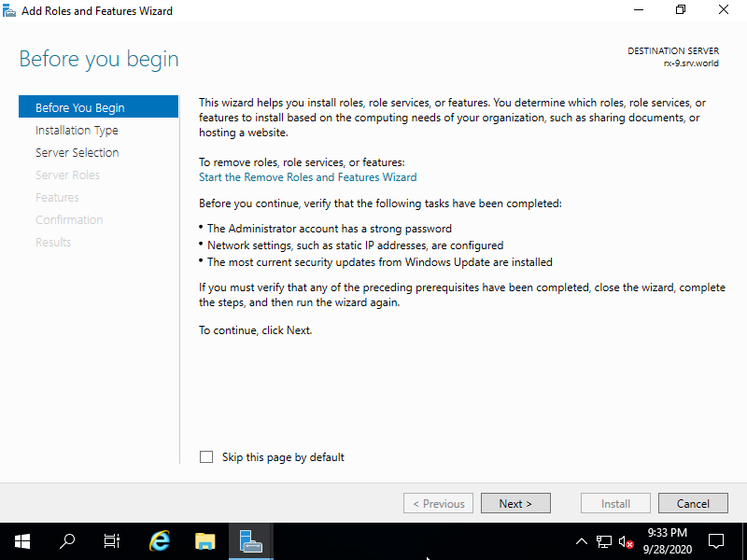Show hidden tray icons chevron
This screenshot has height=560, width=747.
pyautogui.click(x=581, y=541)
